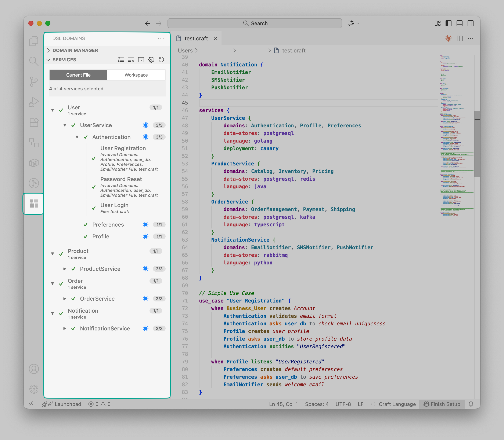
Task: Click the expand-all list icon in Services header
Action: click(x=121, y=60)
